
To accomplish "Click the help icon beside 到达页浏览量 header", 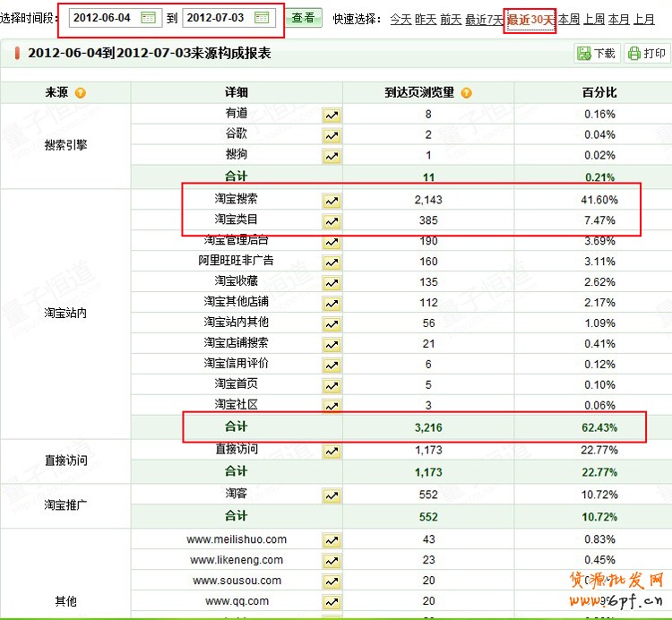I will [466, 93].
